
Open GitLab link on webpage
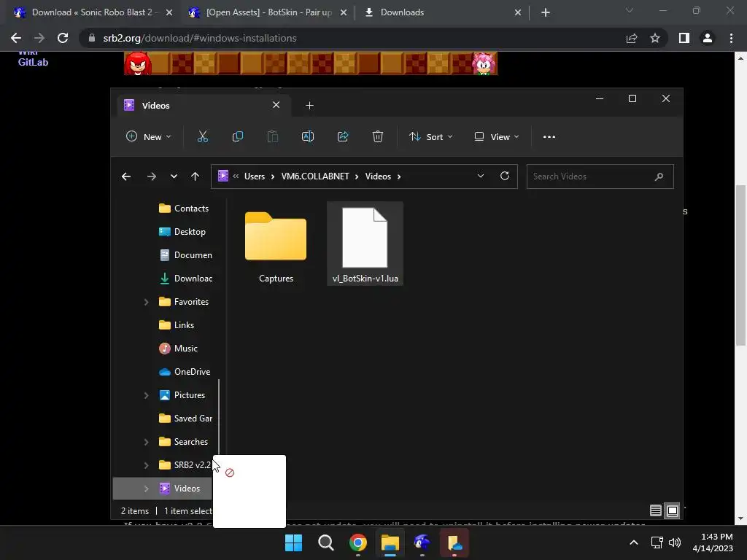tap(33, 62)
